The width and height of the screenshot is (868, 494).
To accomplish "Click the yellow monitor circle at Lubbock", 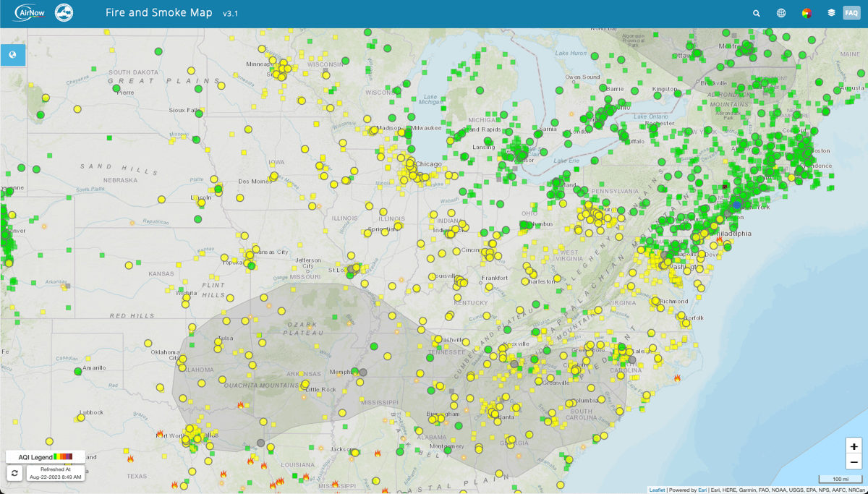I will coord(81,418).
